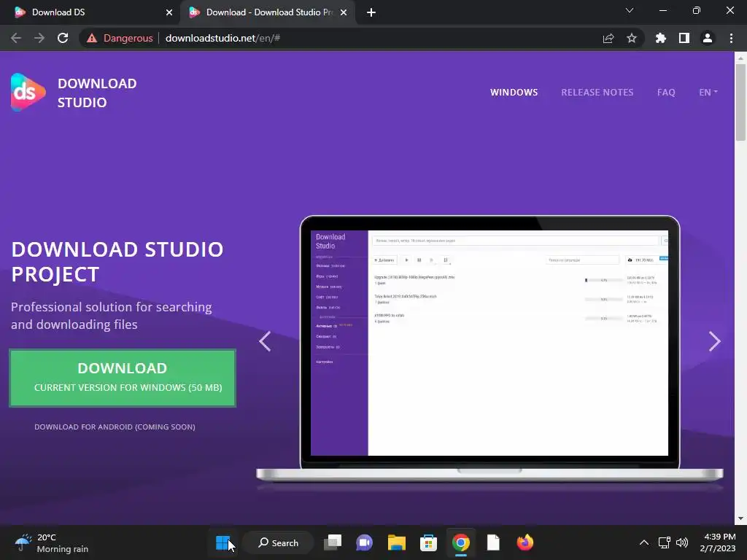
Task: Select the Download Studio Project tab
Action: tap(268, 12)
